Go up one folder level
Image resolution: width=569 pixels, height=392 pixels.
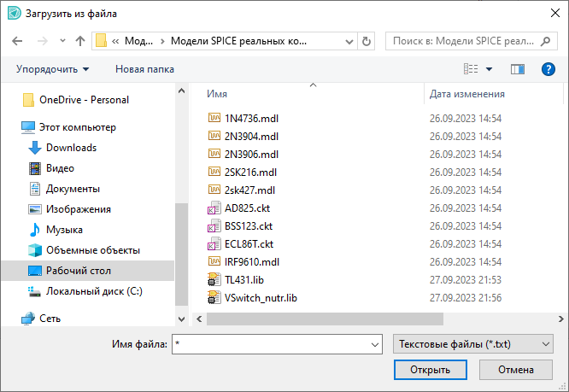point(79,41)
